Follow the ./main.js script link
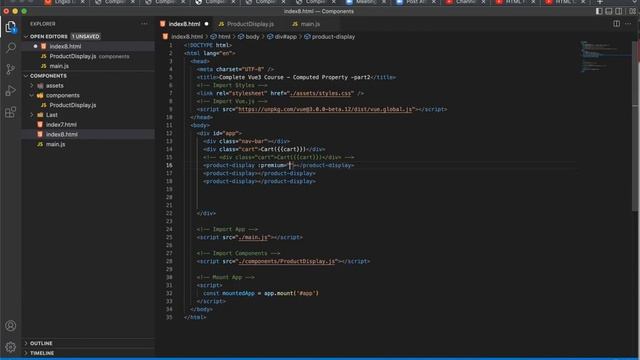 coord(253,237)
